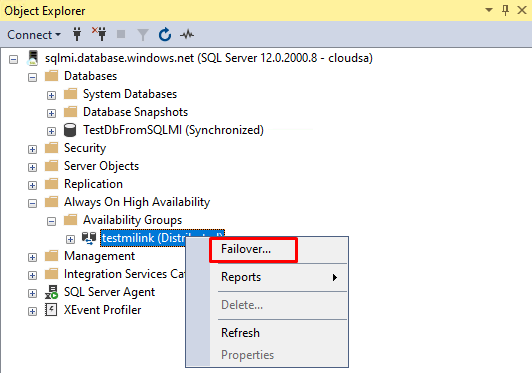Image resolution: width=532 pixels, height=374 pixels.
Task: Select the Replication tree label
Action: pos(93,184)
